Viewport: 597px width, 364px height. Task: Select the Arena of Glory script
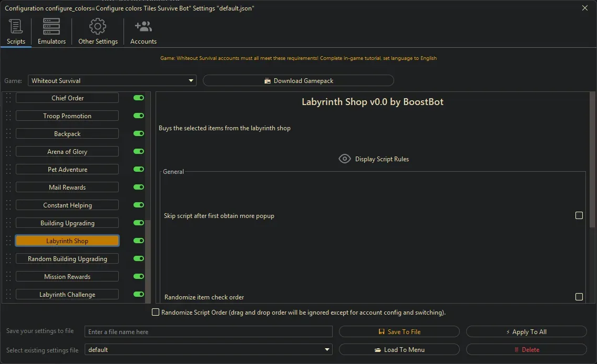point(67,152)
